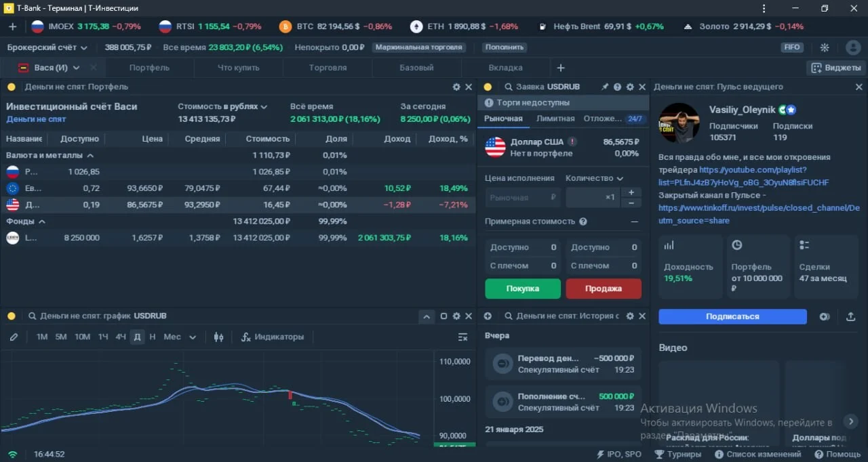Select the 1М chart timeframe

[x=42, y=337]
